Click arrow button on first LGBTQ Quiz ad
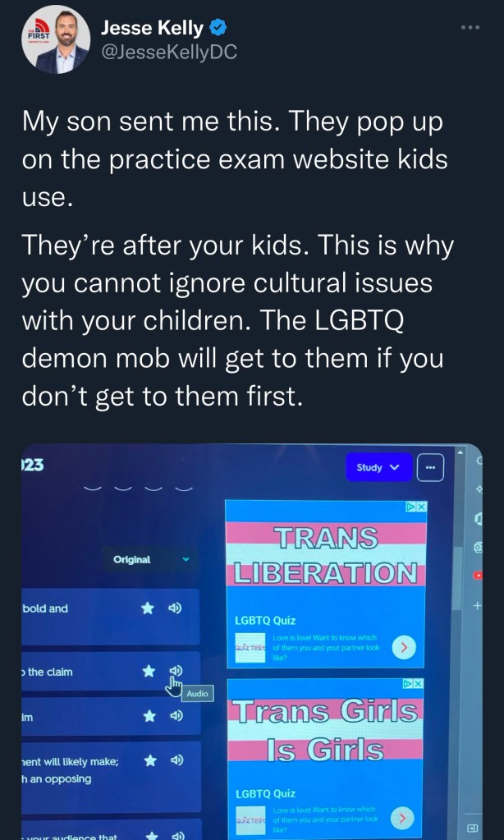Image resolution: width=504 pixels, height=840 pixels. pyautogui.click(x=405, y=647)
